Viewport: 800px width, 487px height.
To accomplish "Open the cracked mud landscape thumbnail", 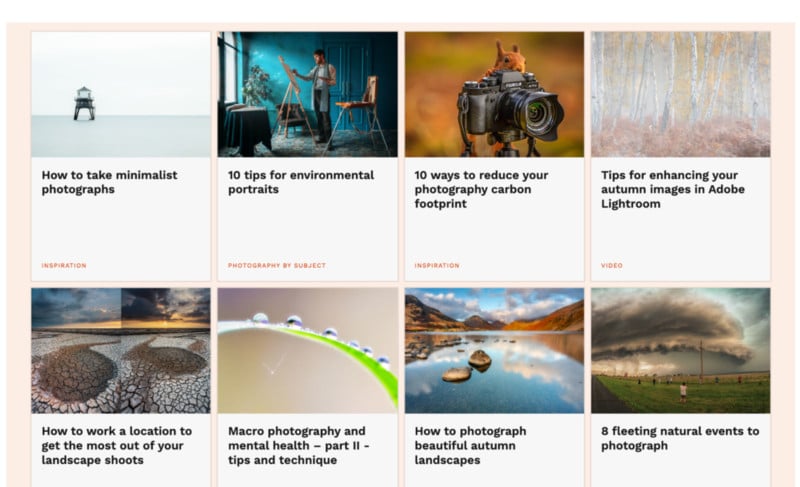I will point(121,351).
